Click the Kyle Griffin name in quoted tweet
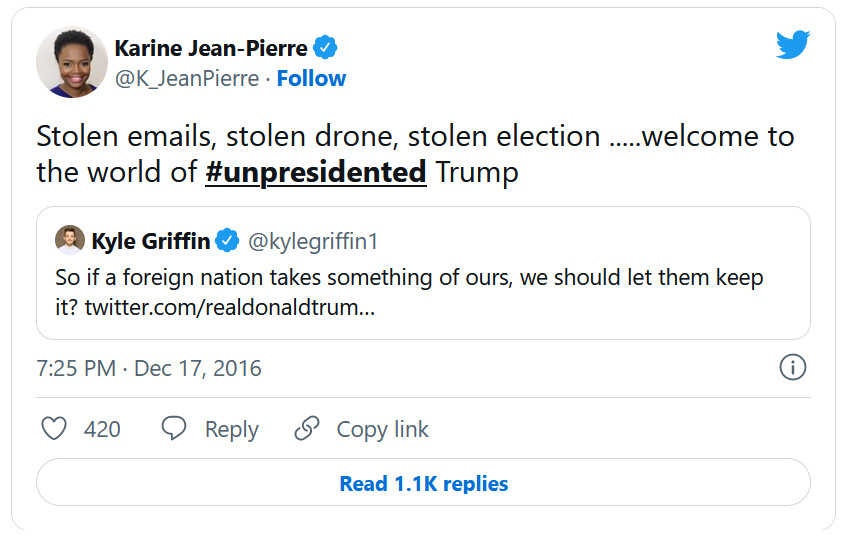The width and height of the screenshot is (853, 546). [x=150, y=241]
